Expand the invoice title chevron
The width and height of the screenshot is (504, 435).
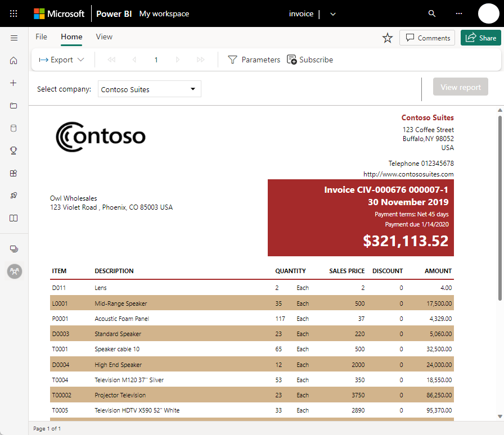coord(333,14)
